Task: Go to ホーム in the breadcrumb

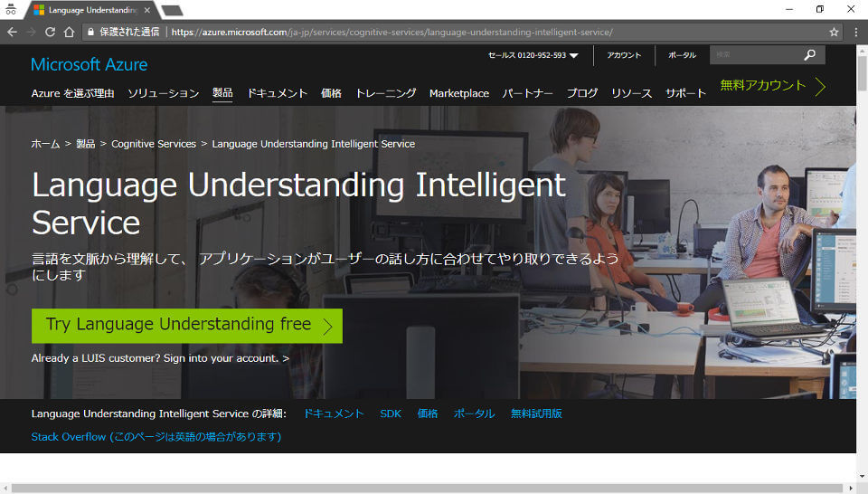Action: (45, 144)
